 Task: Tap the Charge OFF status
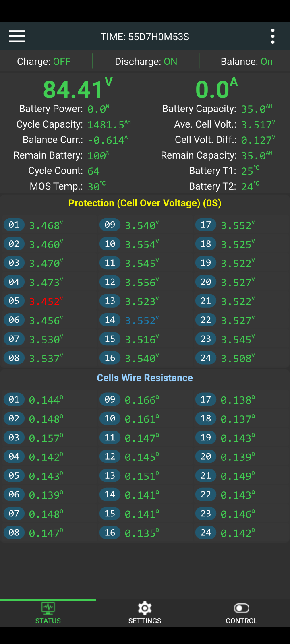(43, 62)
